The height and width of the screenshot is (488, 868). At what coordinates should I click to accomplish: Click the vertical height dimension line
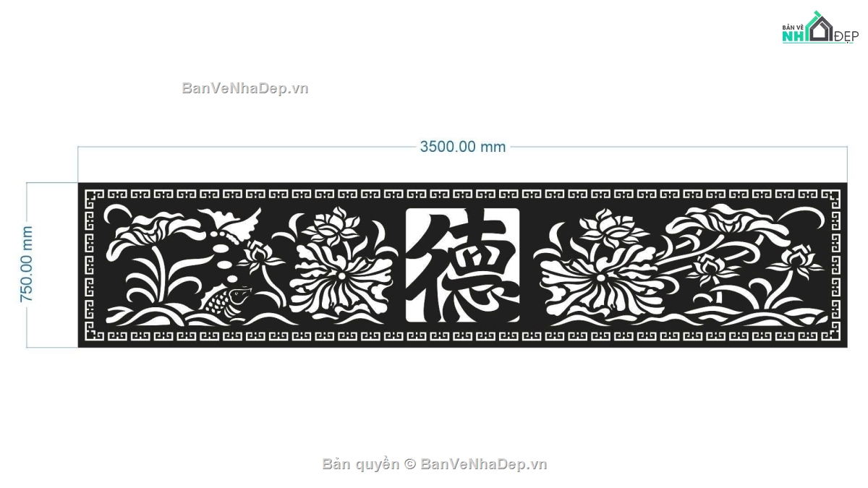click(27, 265)
